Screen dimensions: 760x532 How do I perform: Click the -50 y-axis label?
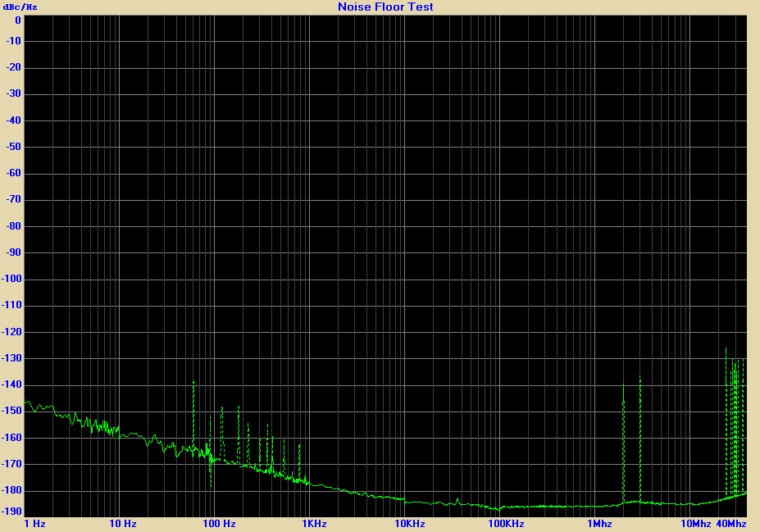click(14, 147)
